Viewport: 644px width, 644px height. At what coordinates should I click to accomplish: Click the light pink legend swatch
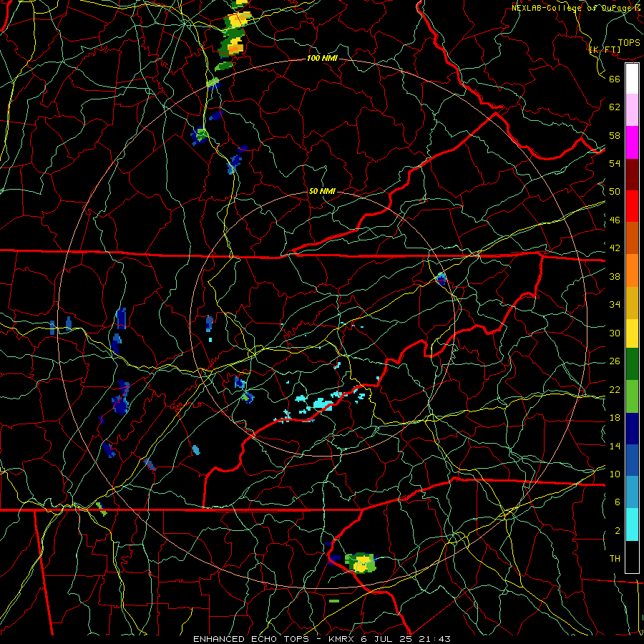click(x=632, y=110)
